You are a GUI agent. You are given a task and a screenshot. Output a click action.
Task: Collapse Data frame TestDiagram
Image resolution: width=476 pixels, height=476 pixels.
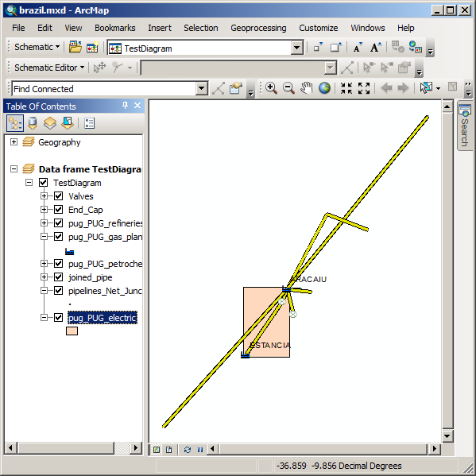14,168
